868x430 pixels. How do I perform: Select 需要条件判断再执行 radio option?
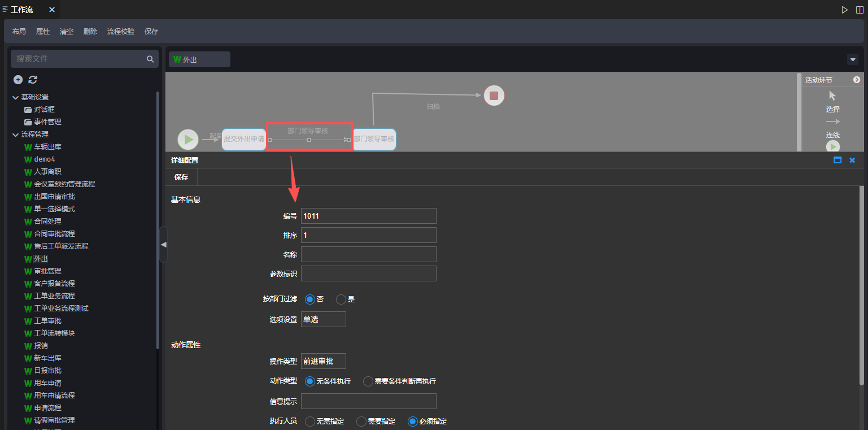tap(368, 381)
